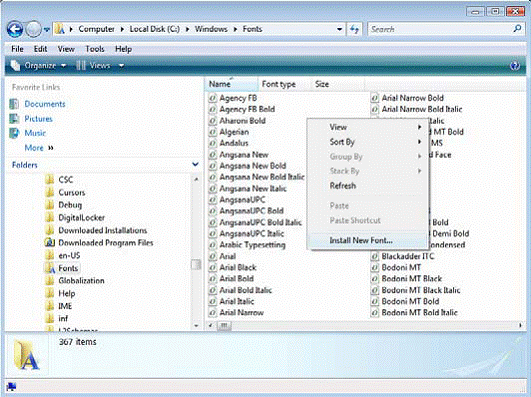
Task: Select the Debug folder in tree
Action: coord(70,205)
